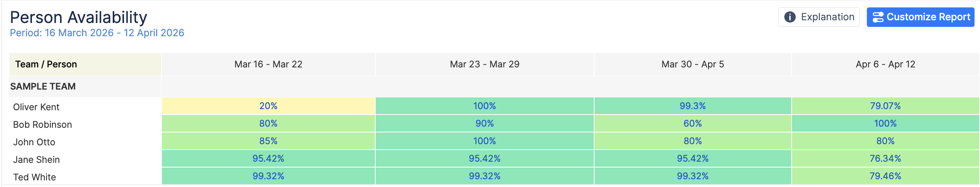Open Oliver Kent's row name
The width and height of the screenshot is (980, 187).
36,107
